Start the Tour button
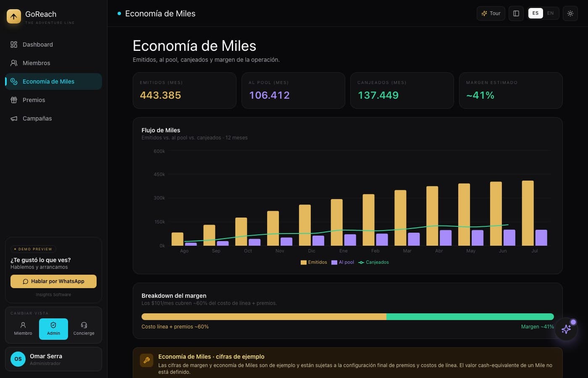Image resolution: width=588 pixels, height=378 pixels. (x=491, y=13)
